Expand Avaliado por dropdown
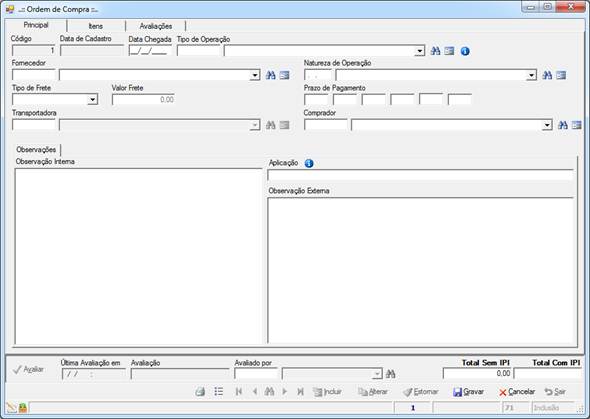 point(377,374)
